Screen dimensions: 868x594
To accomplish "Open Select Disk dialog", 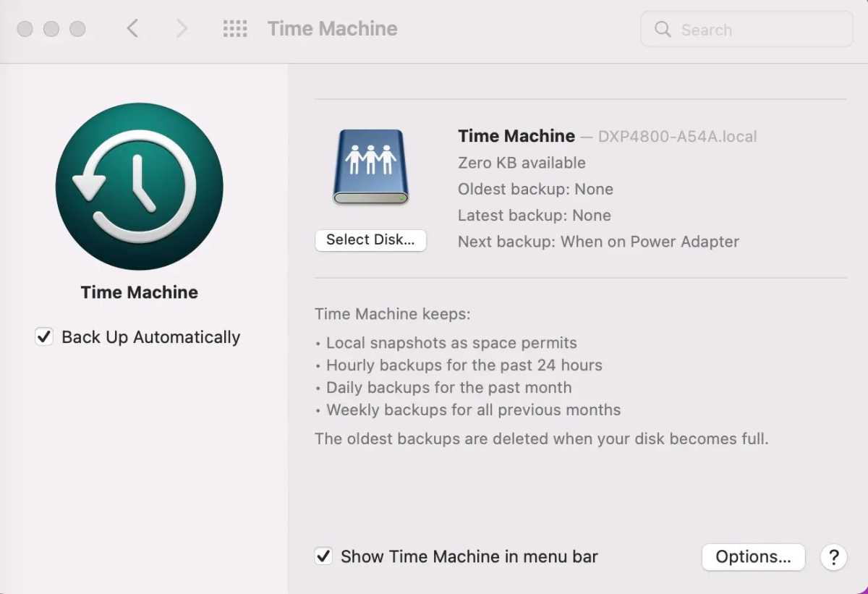I will pos(370,240).
